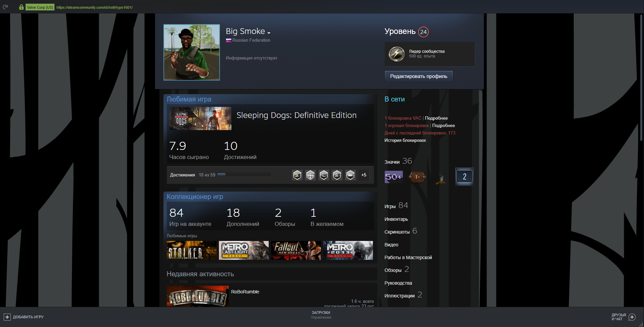Open the Big Smoke profile avatar
Image resolution: width=644 pixels, height=327 pixels.
click(x=192, y=52)
